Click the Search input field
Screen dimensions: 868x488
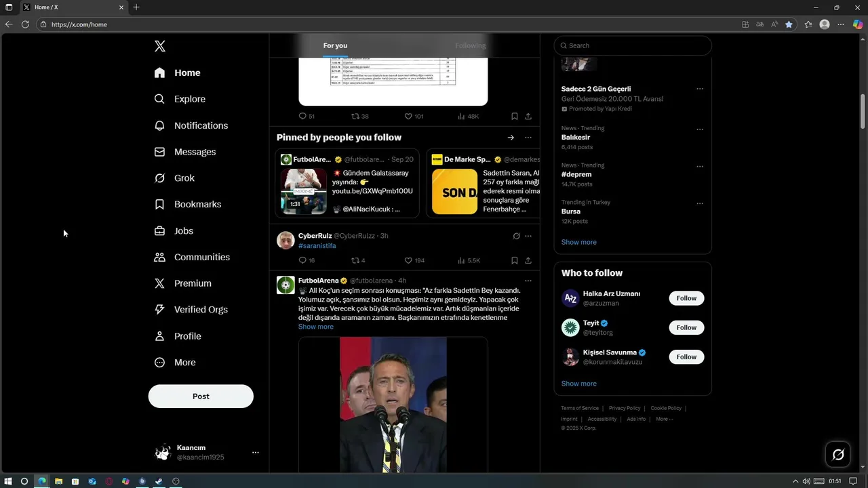tap(633, 45)
